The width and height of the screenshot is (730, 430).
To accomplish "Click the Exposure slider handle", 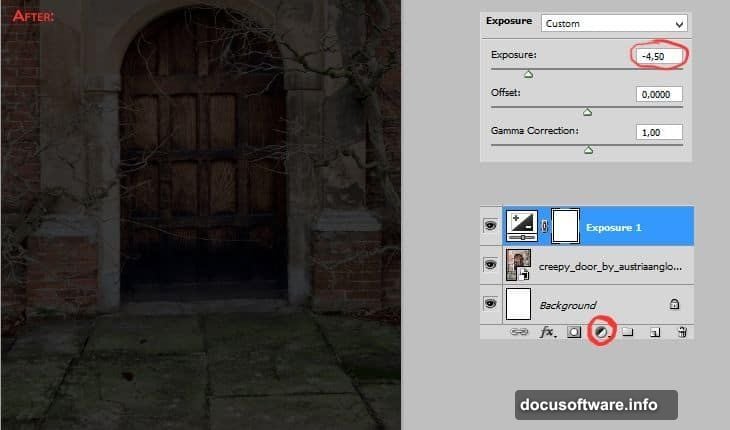I will [x=529, y=74].
